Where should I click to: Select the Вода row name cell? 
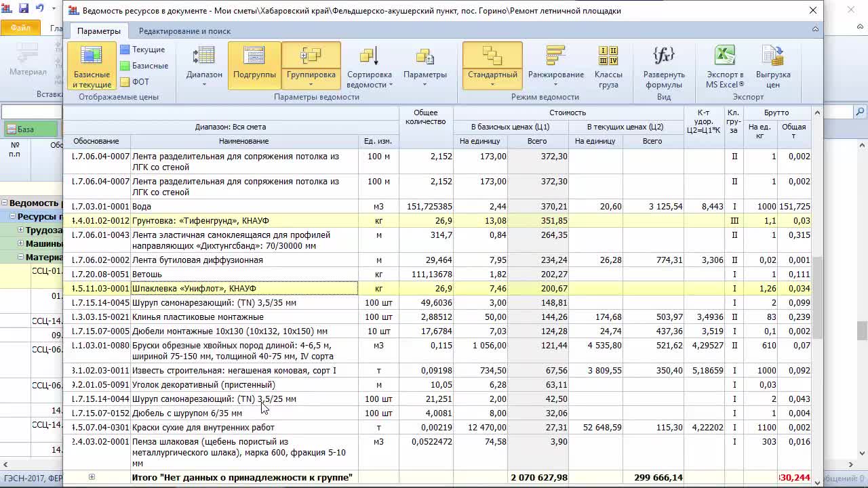pos(244,206)
